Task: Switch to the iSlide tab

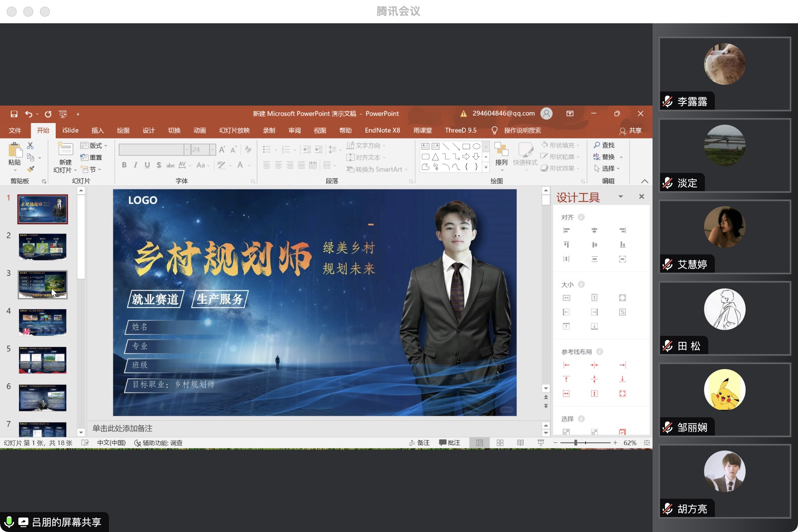Action: tap(71, 131)
